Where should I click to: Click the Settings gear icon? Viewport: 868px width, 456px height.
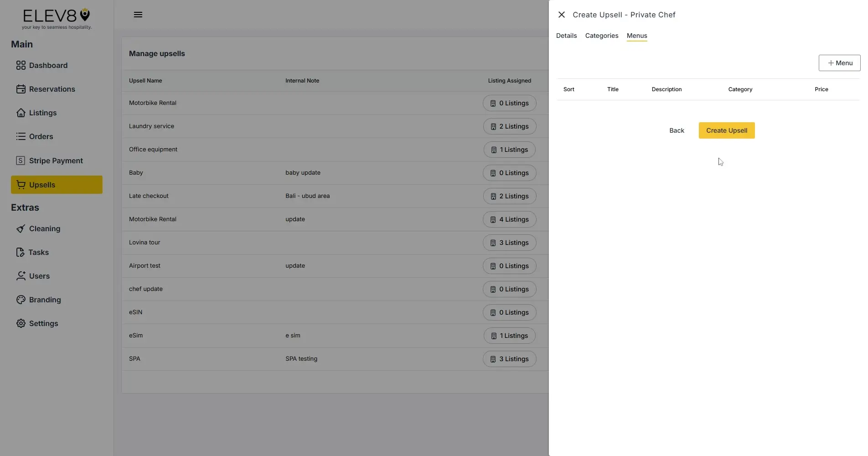click(21, 323)
